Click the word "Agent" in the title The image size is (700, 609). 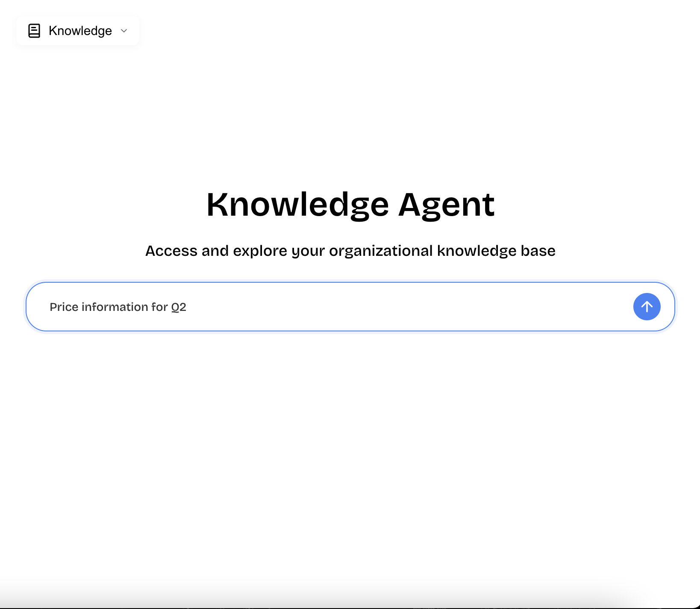(x=446, y=205)
